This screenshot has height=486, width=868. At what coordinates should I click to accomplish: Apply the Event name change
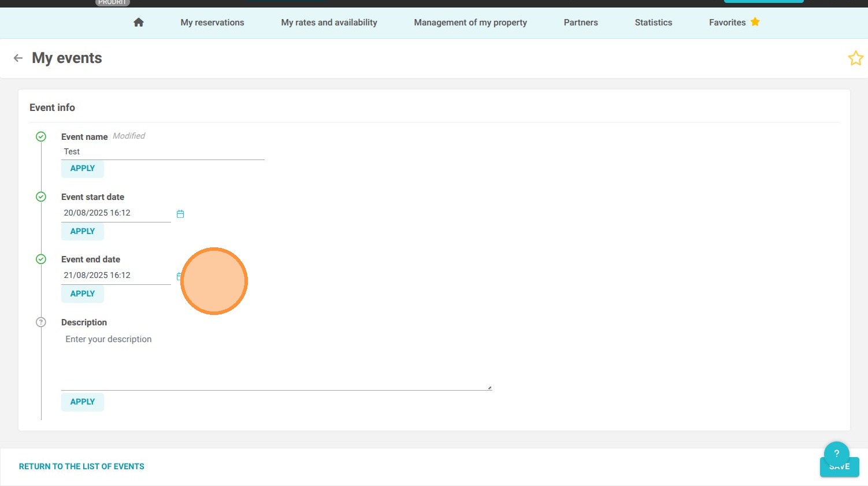point(83,169)
